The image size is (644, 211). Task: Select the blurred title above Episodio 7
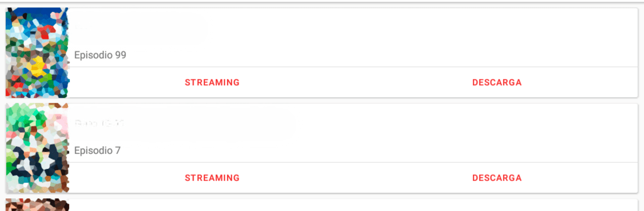99,123
